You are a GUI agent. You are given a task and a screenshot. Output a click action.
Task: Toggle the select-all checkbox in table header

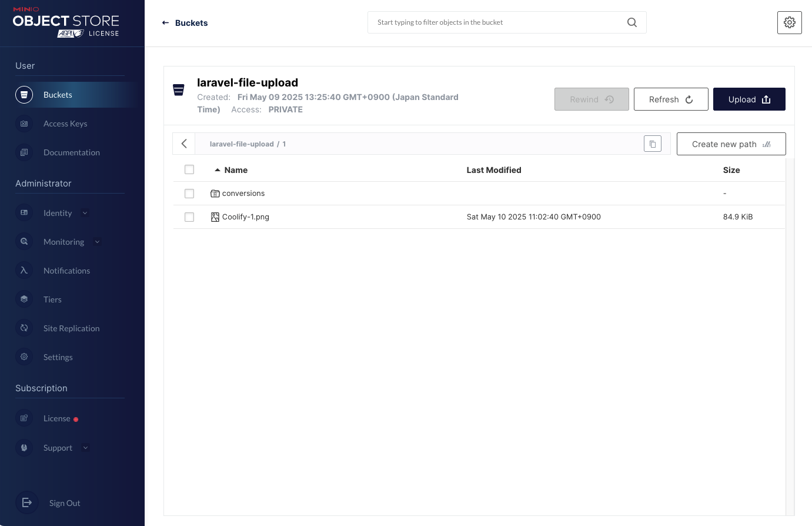(189, 169)
